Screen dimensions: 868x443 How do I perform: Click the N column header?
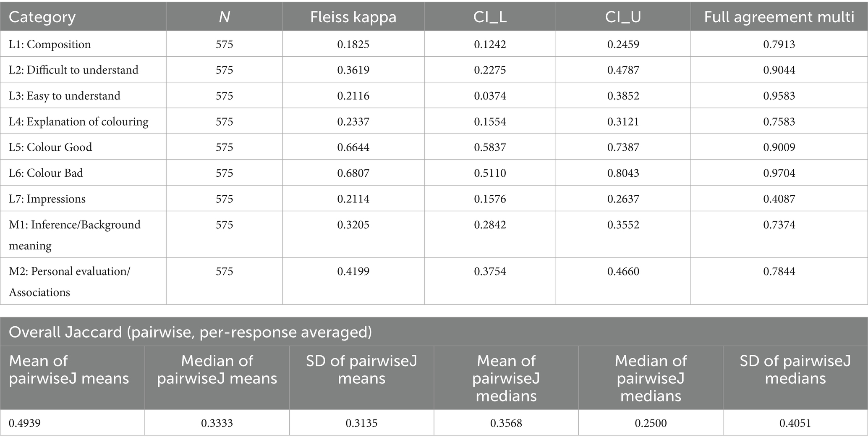click(x=224, y=17)
